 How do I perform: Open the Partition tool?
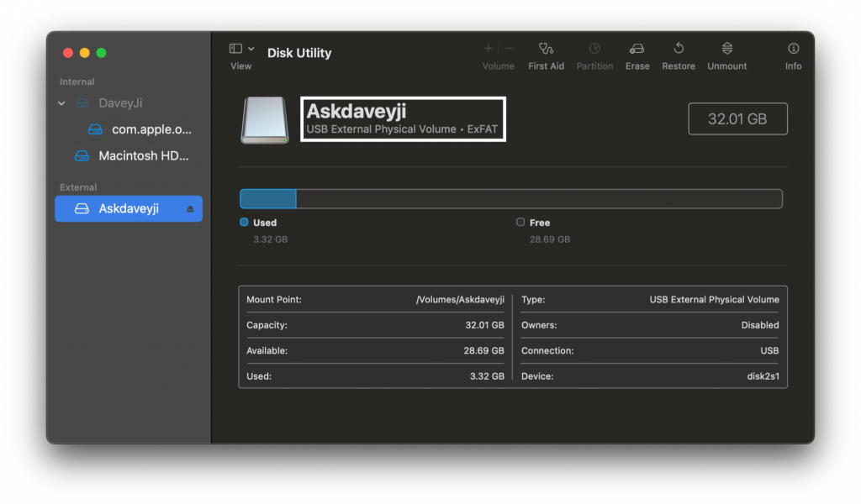[x=594, y=56]
